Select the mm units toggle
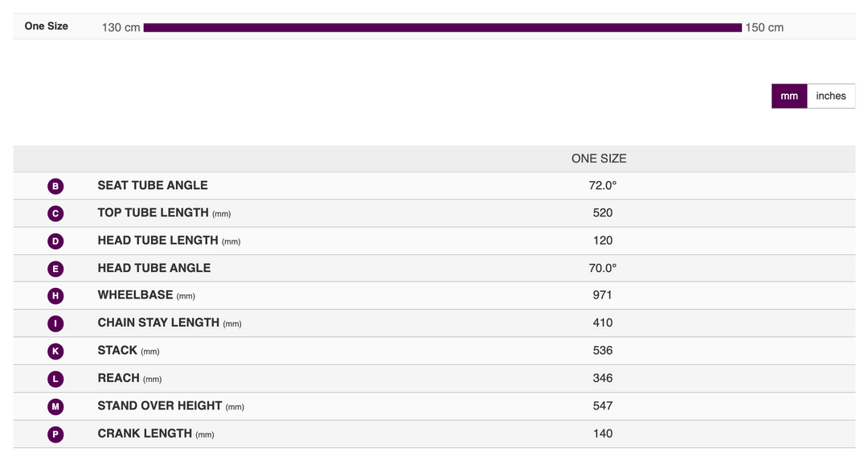The height and width of the screenshot is (473, 868). [789, 96]
